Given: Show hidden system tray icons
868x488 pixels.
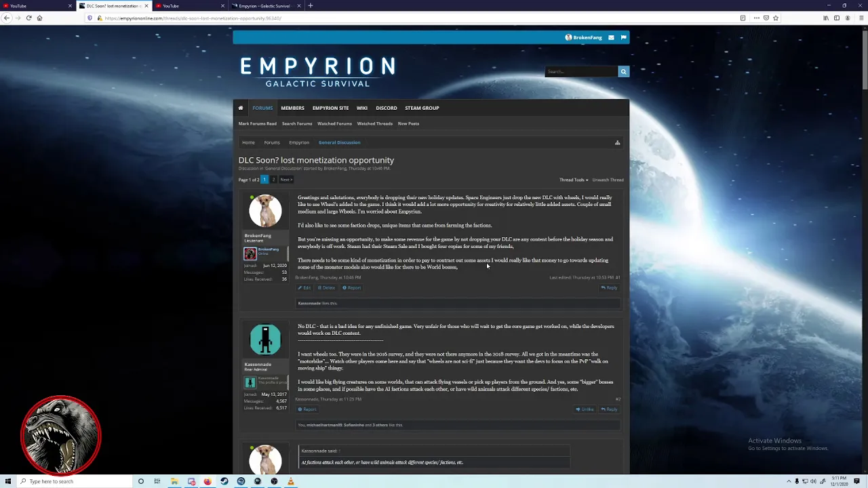Looking at the screenshot, I should 789,481.
